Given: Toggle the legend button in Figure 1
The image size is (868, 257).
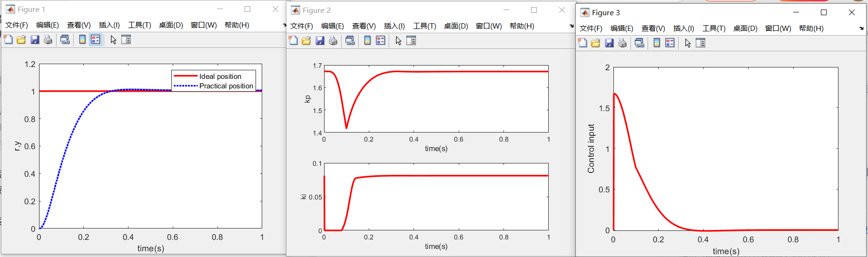Looking at the screenshot, I should point(96,40).
